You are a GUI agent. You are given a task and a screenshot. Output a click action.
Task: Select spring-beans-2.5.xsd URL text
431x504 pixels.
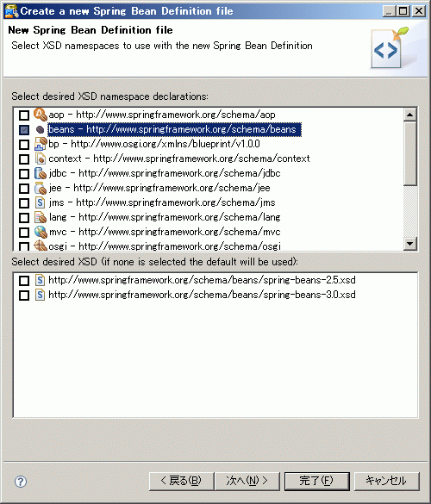202,280
